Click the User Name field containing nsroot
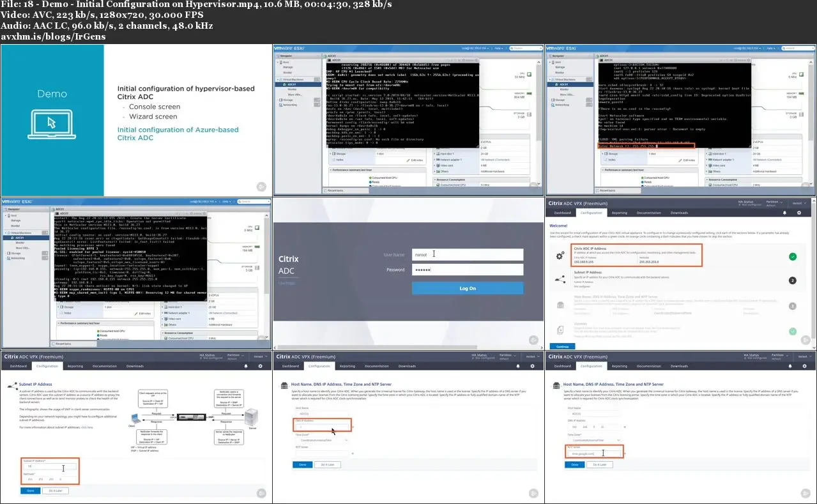This screenshot has width=817, height=504. point(467,254)
